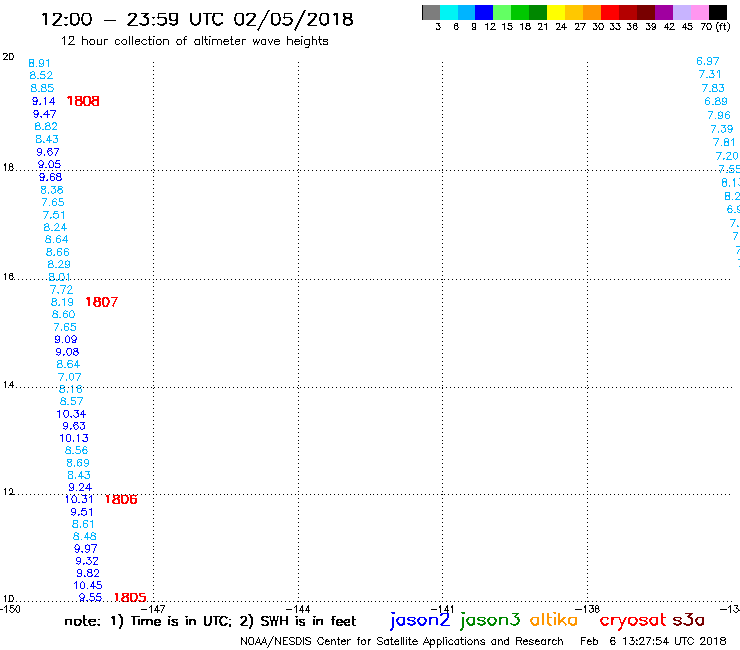
Task: Select the red timestamp 1805
Action: [130, 598]
